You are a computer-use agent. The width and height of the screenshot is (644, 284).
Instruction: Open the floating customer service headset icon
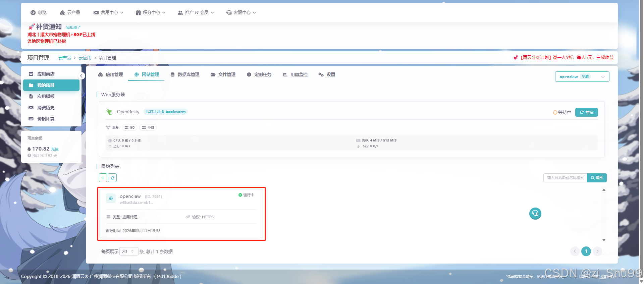coord(535,214)
